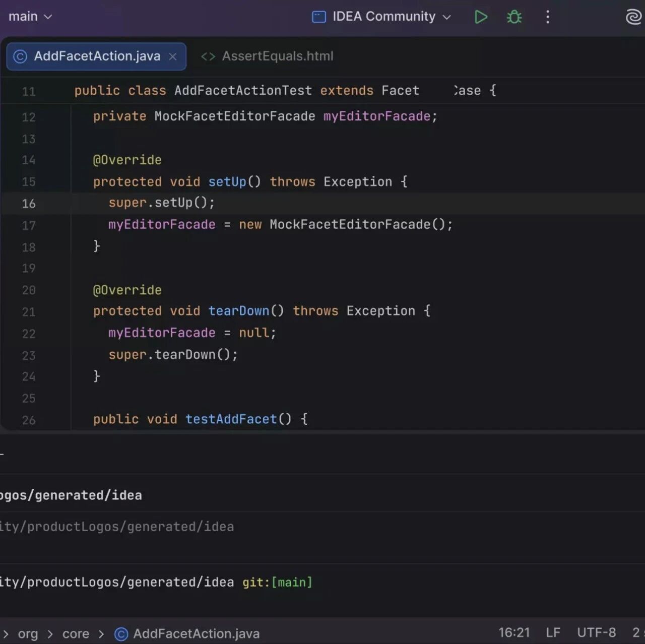Click the HTML brackets icon on AssertEquals tab

click(x=208, y=56)
